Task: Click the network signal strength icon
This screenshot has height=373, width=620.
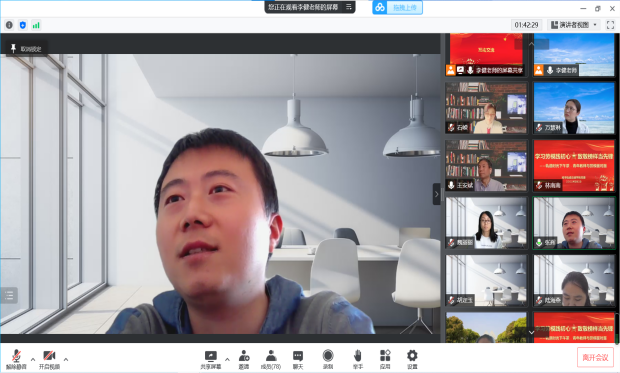Action: [36, 25]
